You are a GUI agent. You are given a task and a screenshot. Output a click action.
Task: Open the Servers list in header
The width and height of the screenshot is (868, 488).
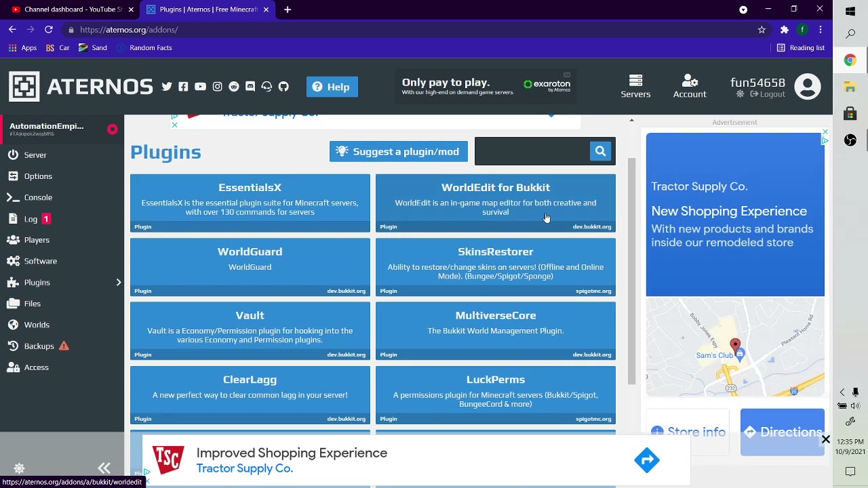635,87
